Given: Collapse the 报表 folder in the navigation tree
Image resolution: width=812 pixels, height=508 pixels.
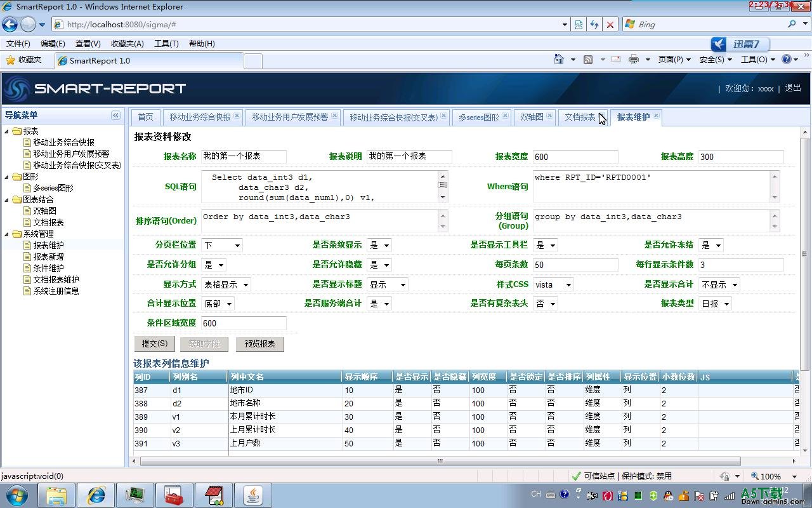Looking at the screenshot, I should [x=7, y=131].
